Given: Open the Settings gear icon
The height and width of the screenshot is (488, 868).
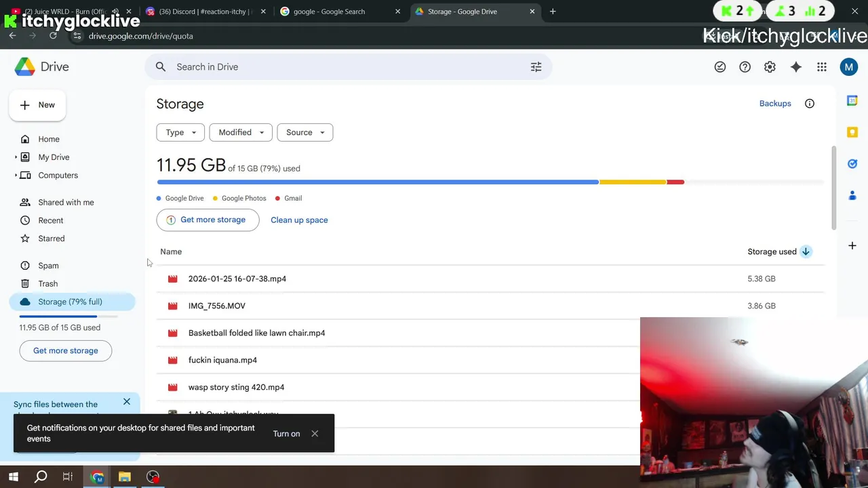Looking at the screenshot, I should point(770,66).
